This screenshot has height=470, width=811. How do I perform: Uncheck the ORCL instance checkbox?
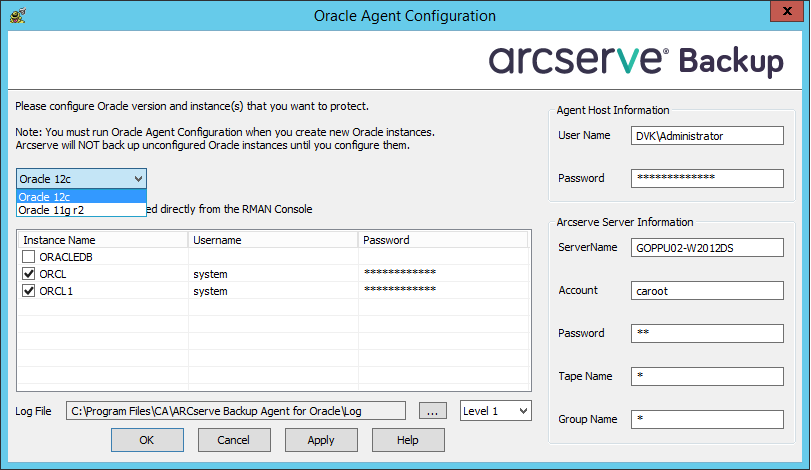28,274
